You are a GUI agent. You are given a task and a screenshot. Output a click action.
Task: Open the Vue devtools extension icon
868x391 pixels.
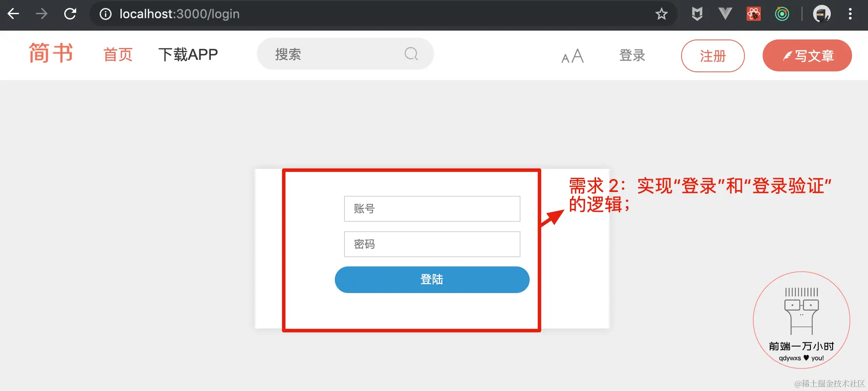point(725,14)
